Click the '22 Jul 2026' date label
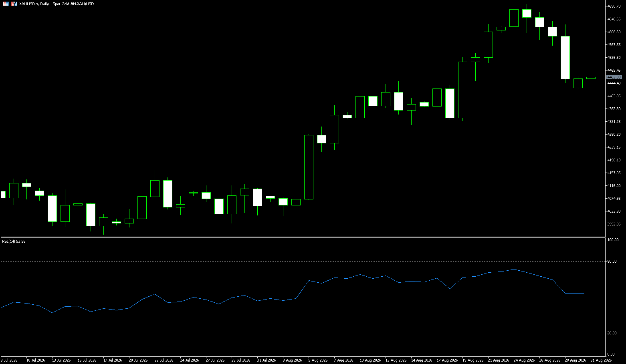Screen dimensions: 626x364 [164, 360]
